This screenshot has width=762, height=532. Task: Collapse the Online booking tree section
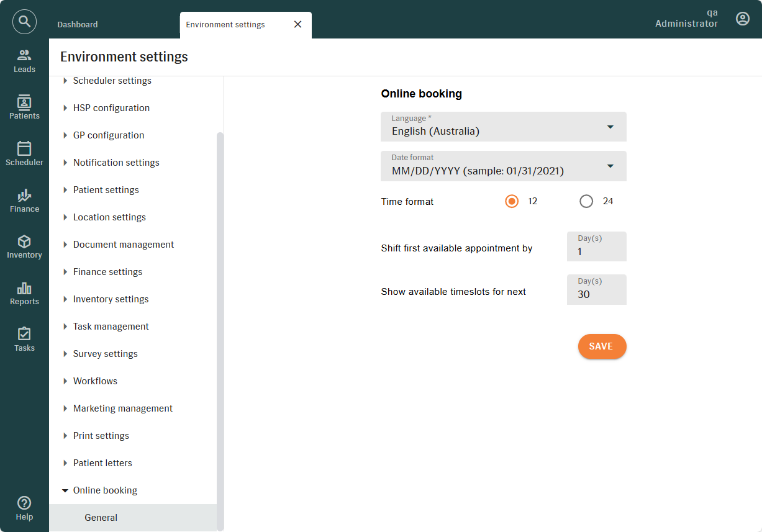pos(66,490)
